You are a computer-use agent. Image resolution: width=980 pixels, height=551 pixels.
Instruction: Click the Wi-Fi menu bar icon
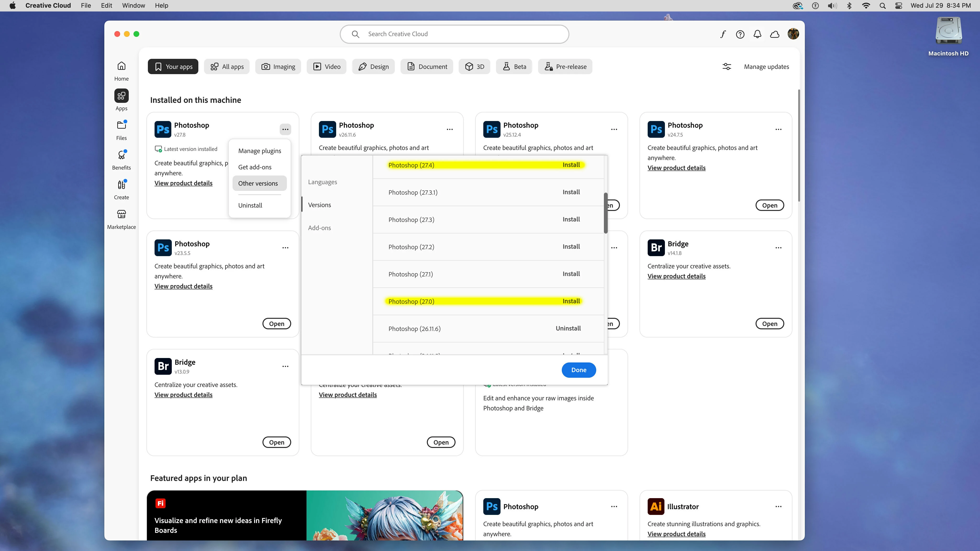[866, 6]
